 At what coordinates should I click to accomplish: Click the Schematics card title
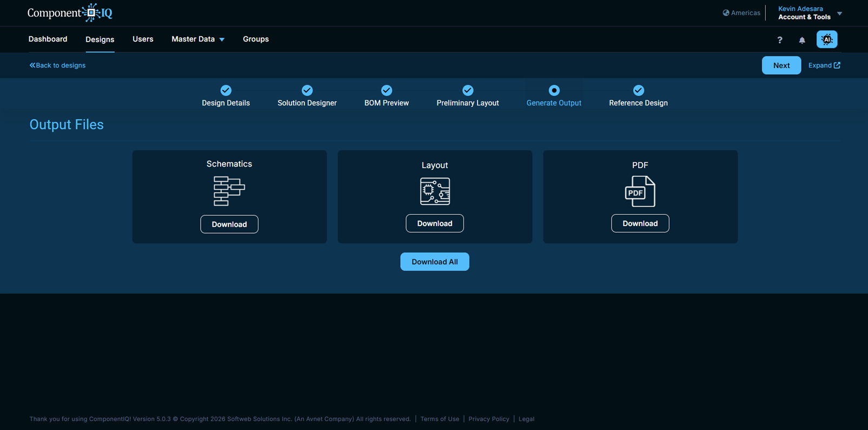(x=229, y=164)
